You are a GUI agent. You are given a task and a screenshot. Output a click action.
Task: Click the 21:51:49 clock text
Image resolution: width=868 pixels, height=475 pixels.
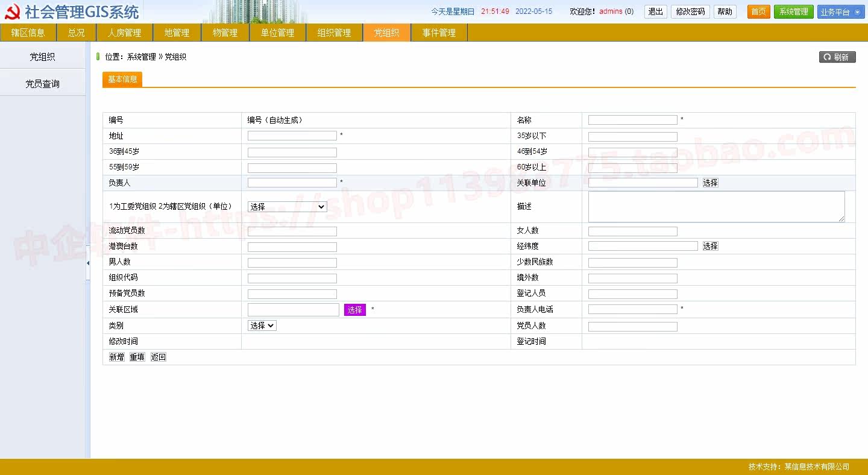495,11
